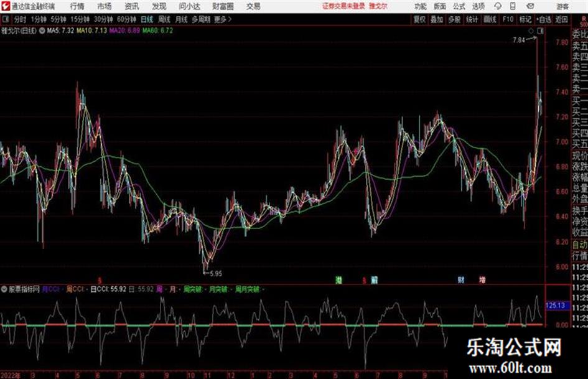The height and width of the screenshot is (379, 588).
Task: Click the 月突破 indicator label
Action: pos(218,289)
